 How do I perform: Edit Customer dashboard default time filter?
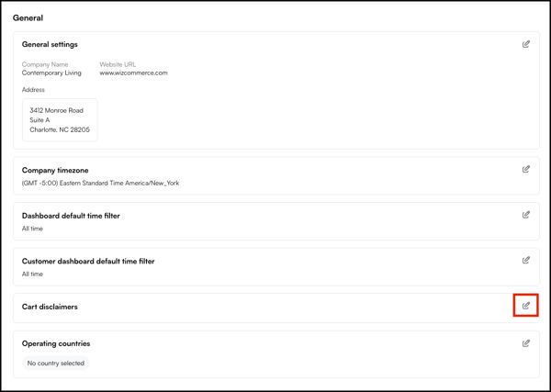click(526, 261)
